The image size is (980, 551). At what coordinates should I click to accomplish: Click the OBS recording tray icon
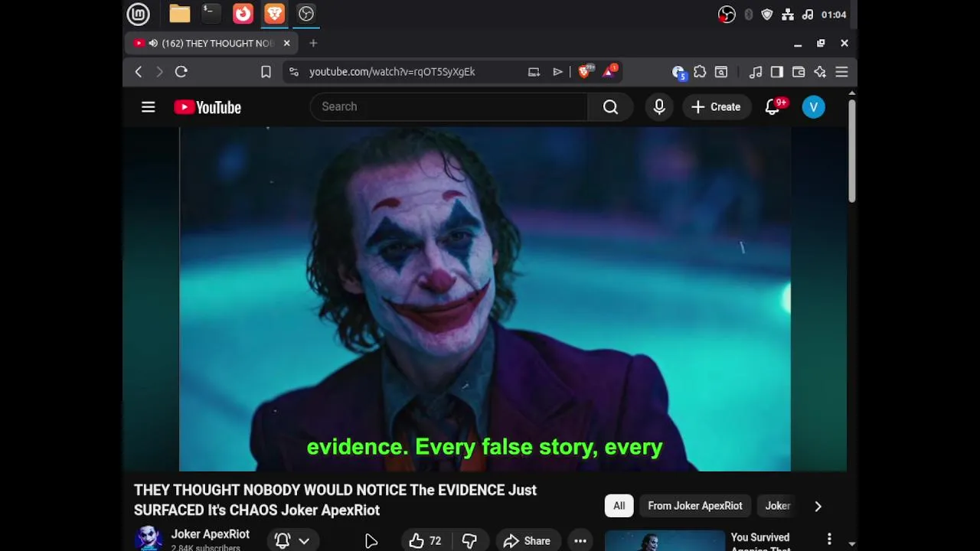(727, 15)
